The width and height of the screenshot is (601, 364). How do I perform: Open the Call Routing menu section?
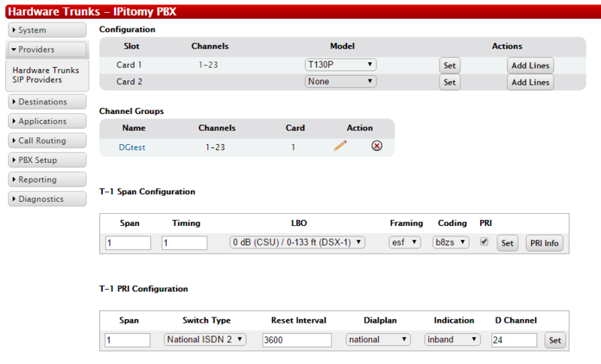click(47, 141)
